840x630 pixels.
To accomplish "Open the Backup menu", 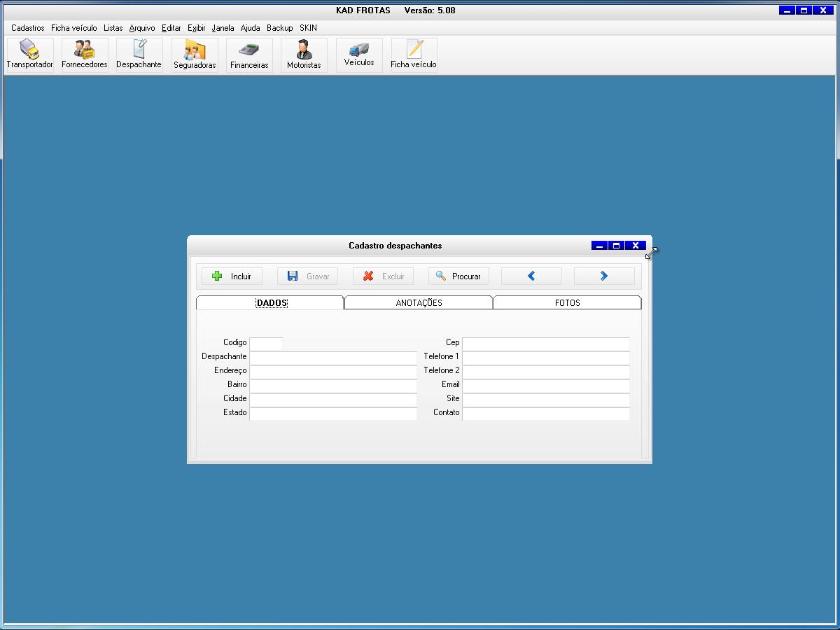I will point(280,28).
